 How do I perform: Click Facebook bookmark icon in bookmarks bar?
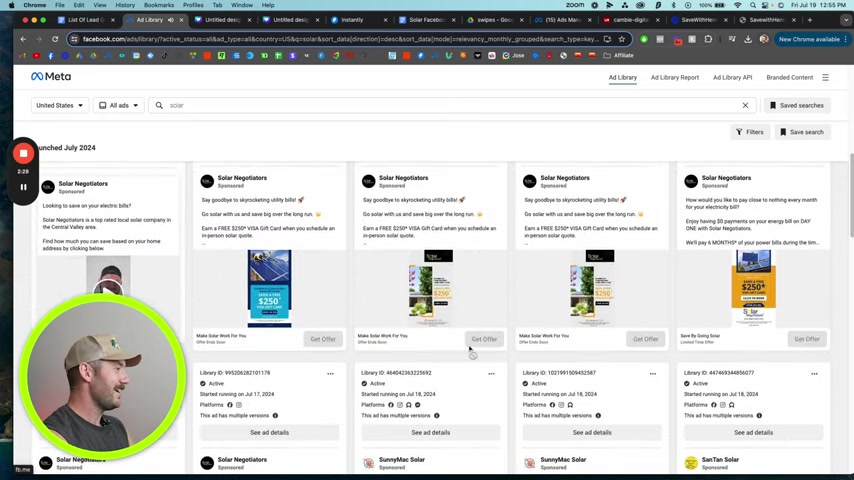tap(51, 56)
